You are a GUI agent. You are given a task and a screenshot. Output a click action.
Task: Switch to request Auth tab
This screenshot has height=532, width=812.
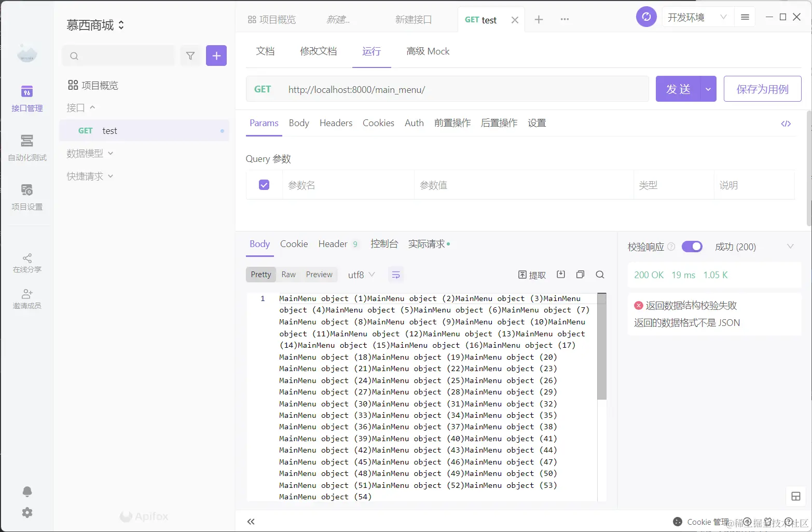414,123
